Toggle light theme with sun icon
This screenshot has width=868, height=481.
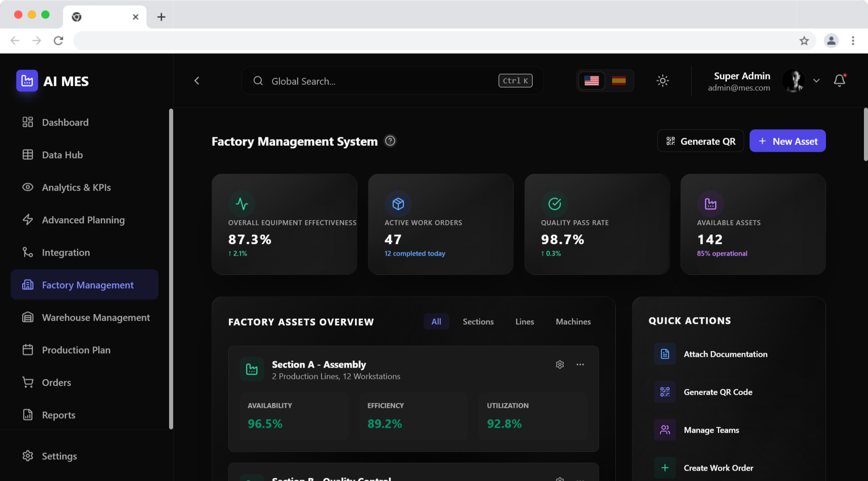coord(662,81)
